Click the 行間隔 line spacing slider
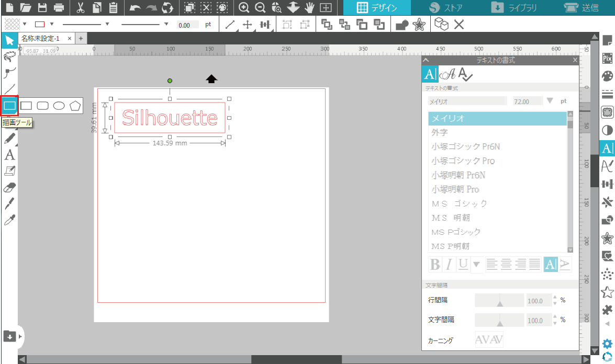Image resolution: width=615 pixels, height=364 pixels. click(x=499, y=300)
